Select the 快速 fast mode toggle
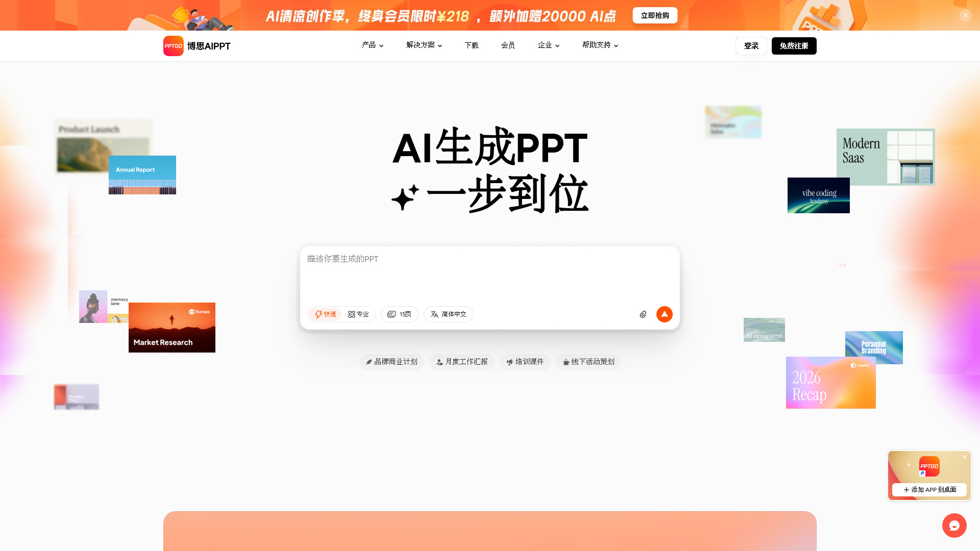Viewport: 980px width, 551px height. [x=325, y=314]
